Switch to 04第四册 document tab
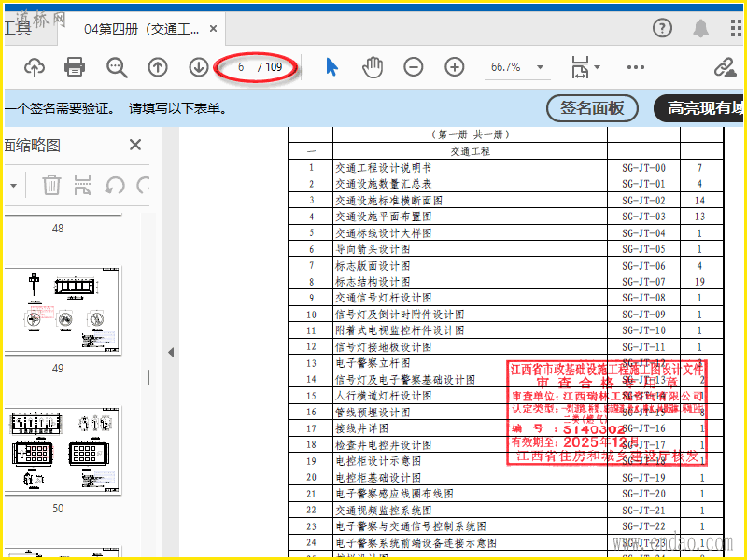The height and width of the screenshot is (560, 747). (x=142, y=29)
